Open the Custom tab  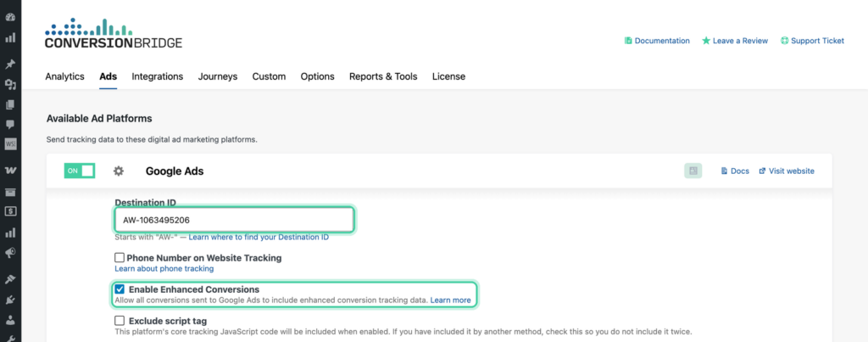tap(269, 76)
